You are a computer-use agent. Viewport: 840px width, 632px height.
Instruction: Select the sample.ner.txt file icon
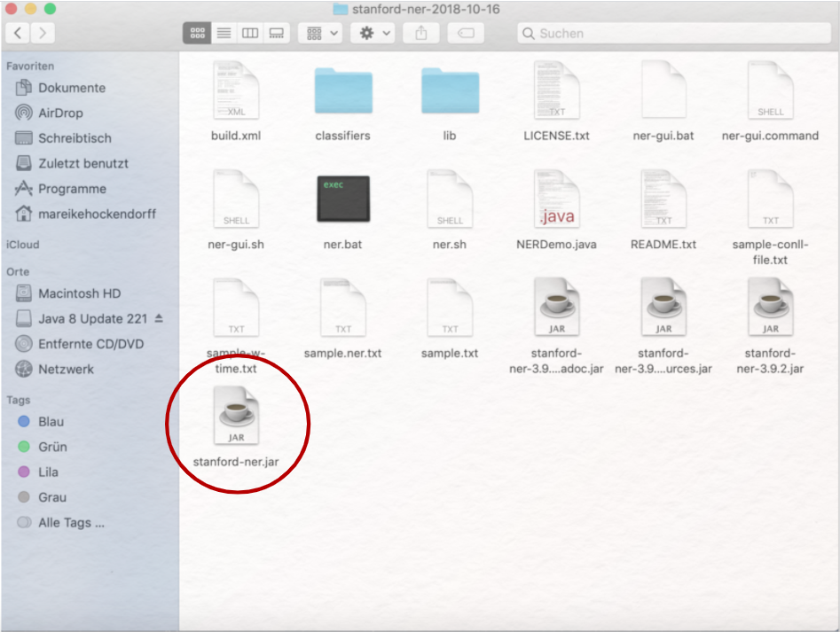(x=343, y=308)
